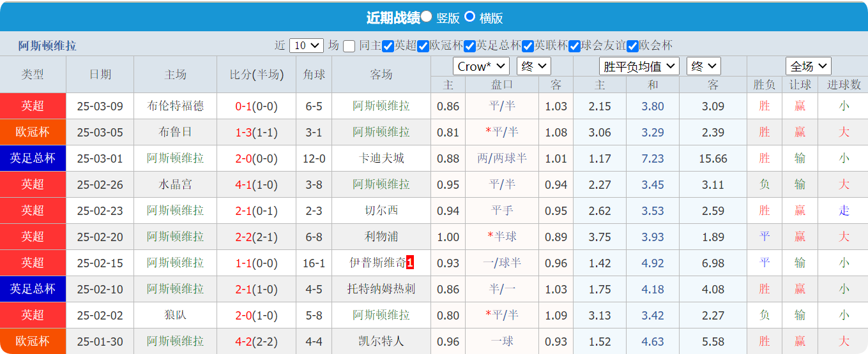This screenshot has height=354, width=868.
Task: Click the red card badge beside 伊普斯维奇
Action: [410, 263]
